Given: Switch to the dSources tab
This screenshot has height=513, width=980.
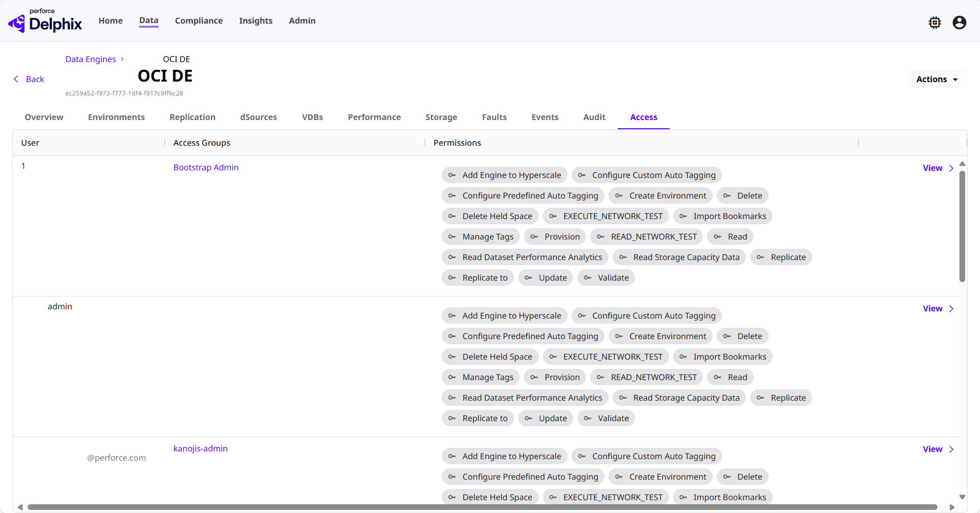Looking at the screenshot, I should [259, 117].
